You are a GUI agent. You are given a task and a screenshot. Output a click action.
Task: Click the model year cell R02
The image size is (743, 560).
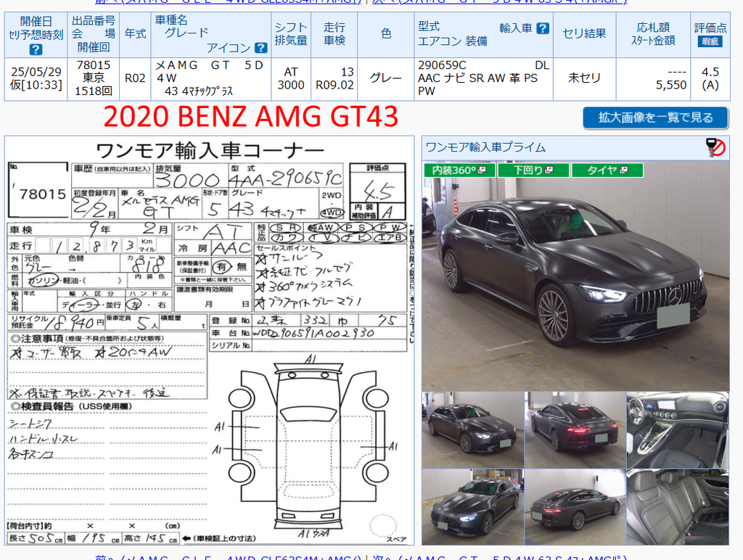tap(135, 78)
